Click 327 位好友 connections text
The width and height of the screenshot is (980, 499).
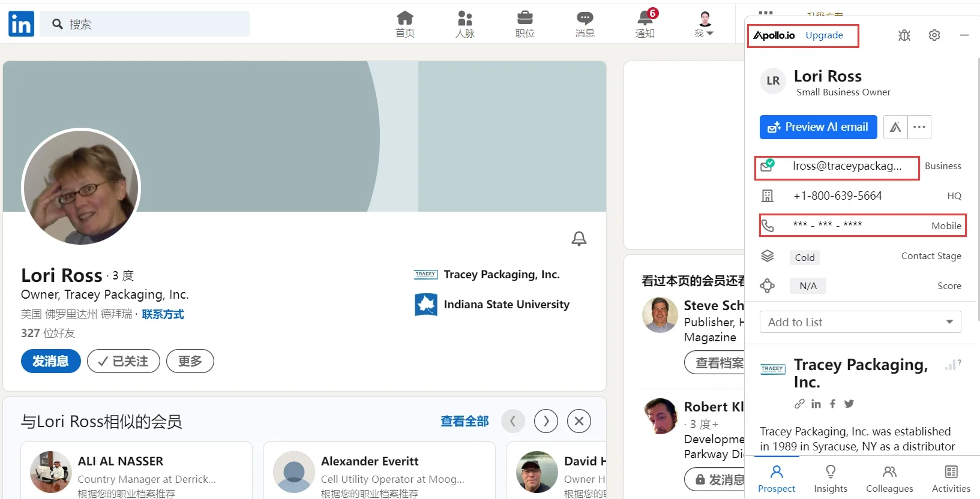click(48, 333)
